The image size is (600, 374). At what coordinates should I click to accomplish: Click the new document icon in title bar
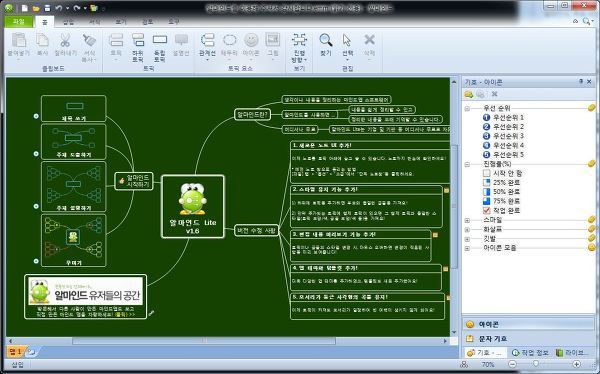(x=24, y=8)
